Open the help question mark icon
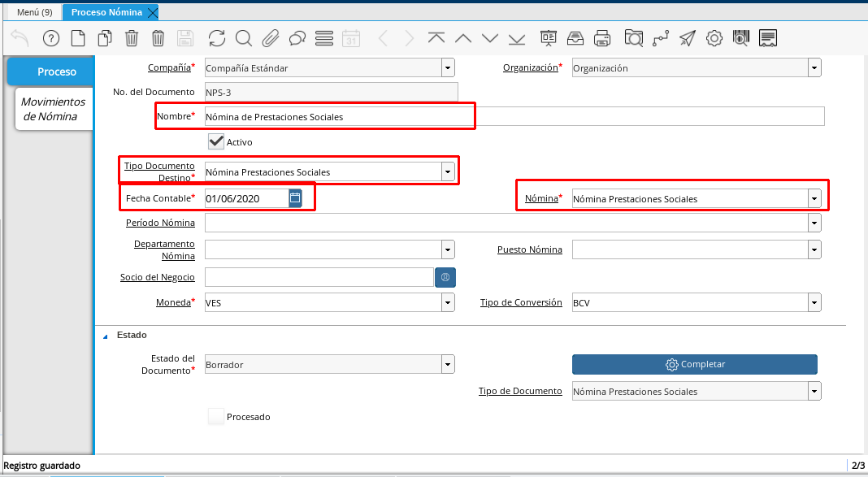The image size is (868, 477). point(51,38)
